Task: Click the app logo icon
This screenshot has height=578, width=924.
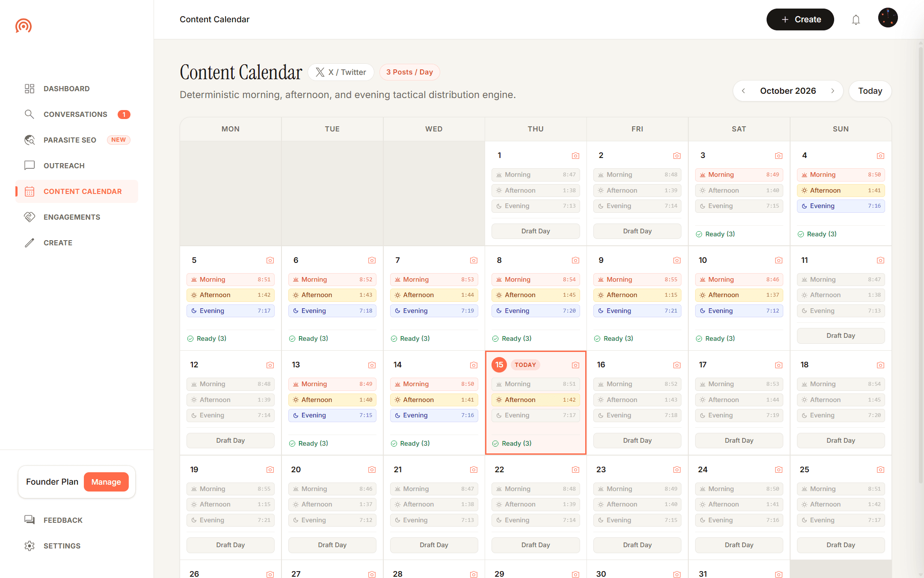Action: click(x=24, y=26)
